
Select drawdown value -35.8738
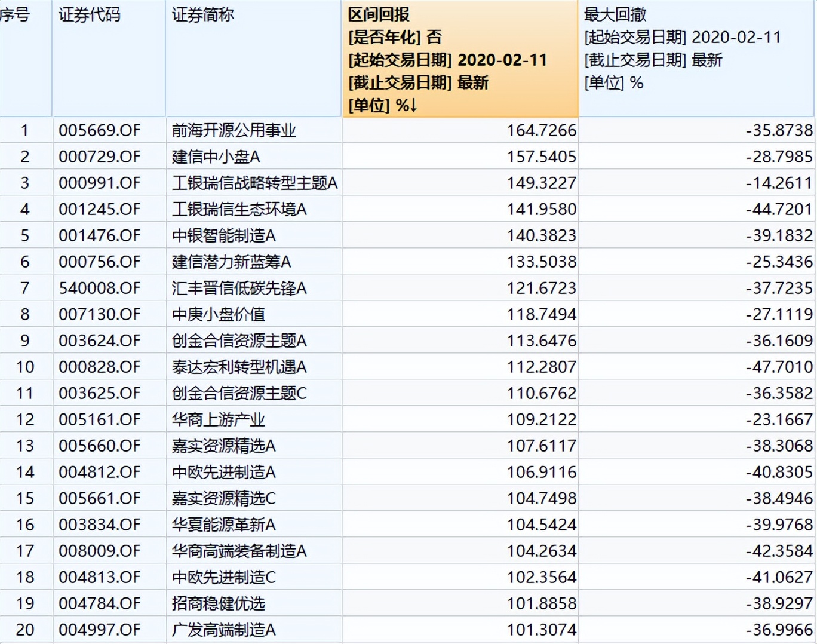coord(779,130)
